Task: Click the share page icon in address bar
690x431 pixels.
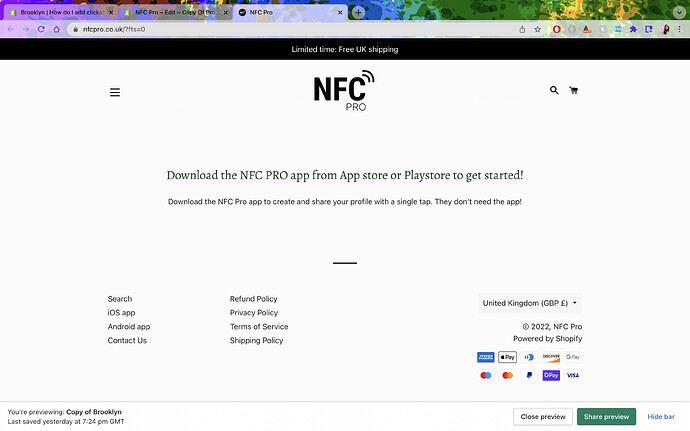Action: click(522, 29)
